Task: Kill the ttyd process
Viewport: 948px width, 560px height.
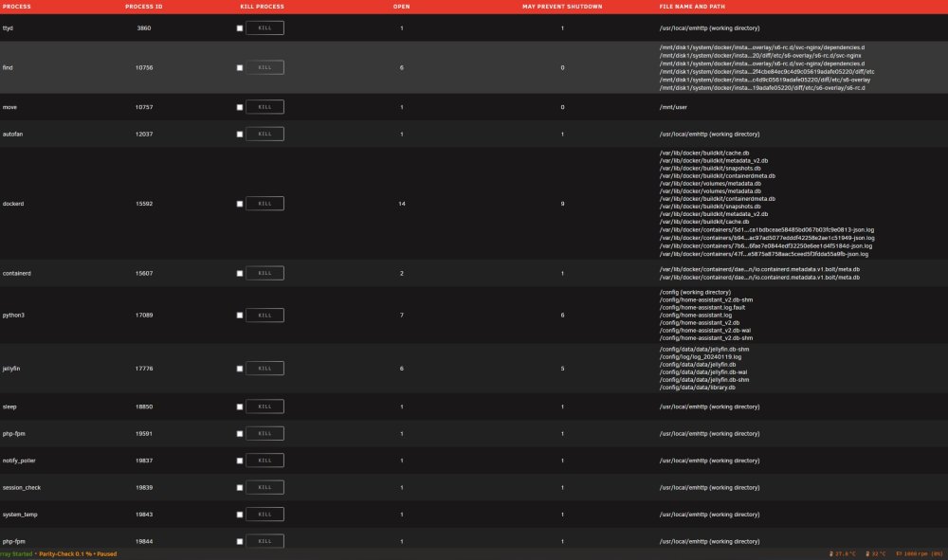Action: click(x=264, y=27)
